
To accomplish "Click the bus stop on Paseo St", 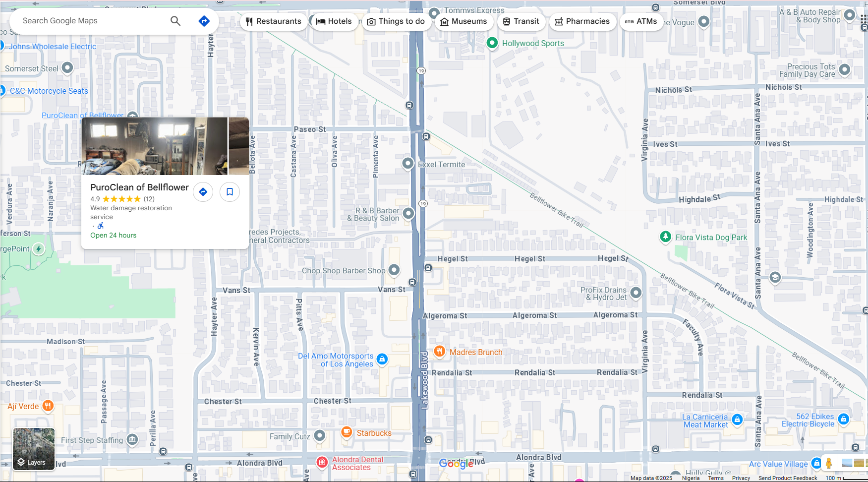I will click(x=426, y=136).
